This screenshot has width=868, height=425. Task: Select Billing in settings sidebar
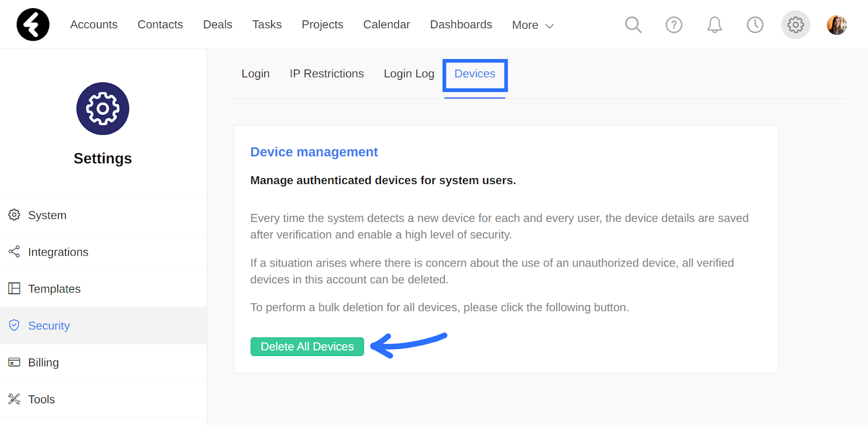[x=103, y=363]
